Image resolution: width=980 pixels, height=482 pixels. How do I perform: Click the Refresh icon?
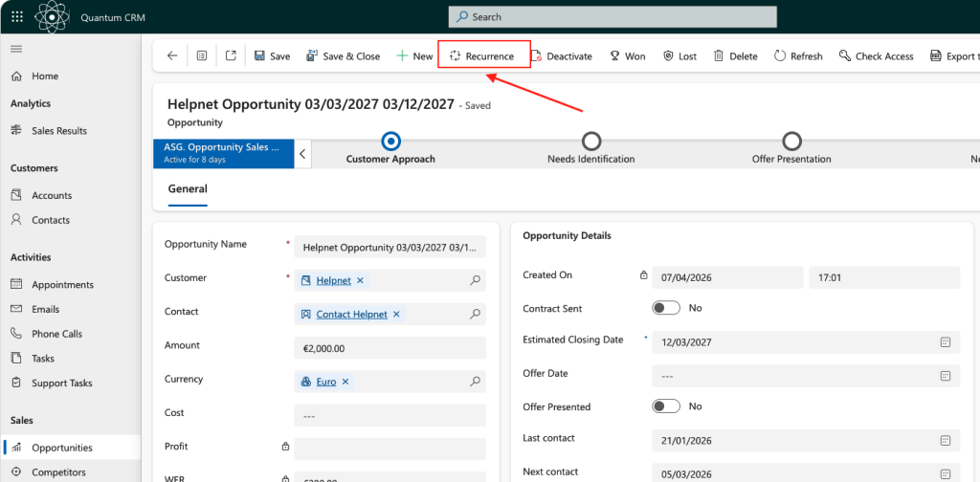click(780, 56)
